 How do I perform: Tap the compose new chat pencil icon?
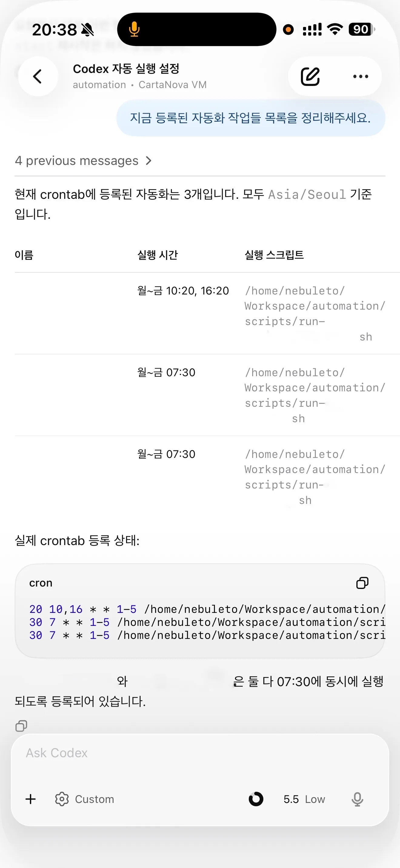tap(310, 77)
